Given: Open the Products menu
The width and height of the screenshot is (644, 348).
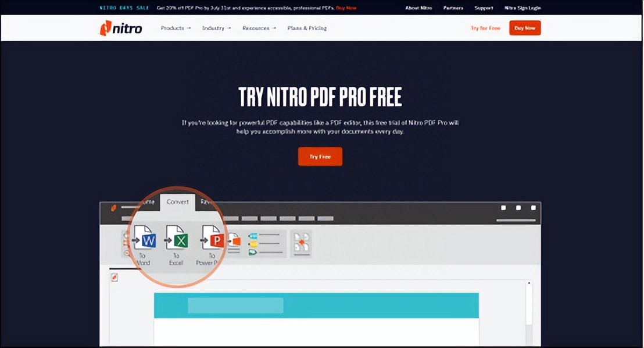Looking at the screenshot, I should 176,28.
